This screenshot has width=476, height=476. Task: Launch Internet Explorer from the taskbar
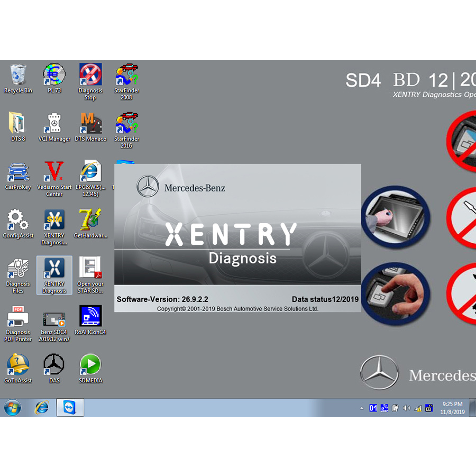[x=41, y=408]
